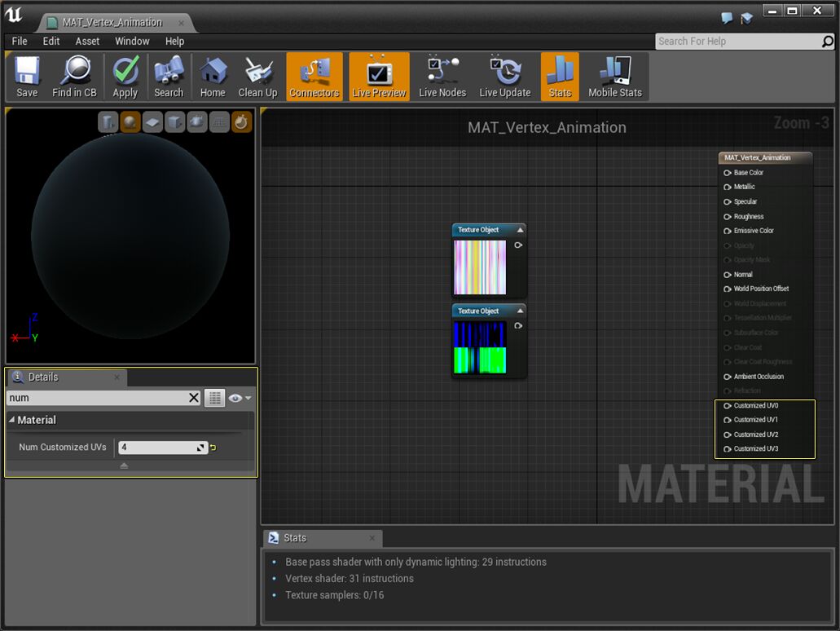Switch preview mesh to the cylinder shape
This screenshot has height=631, width=840.
(x=108, y=121)
